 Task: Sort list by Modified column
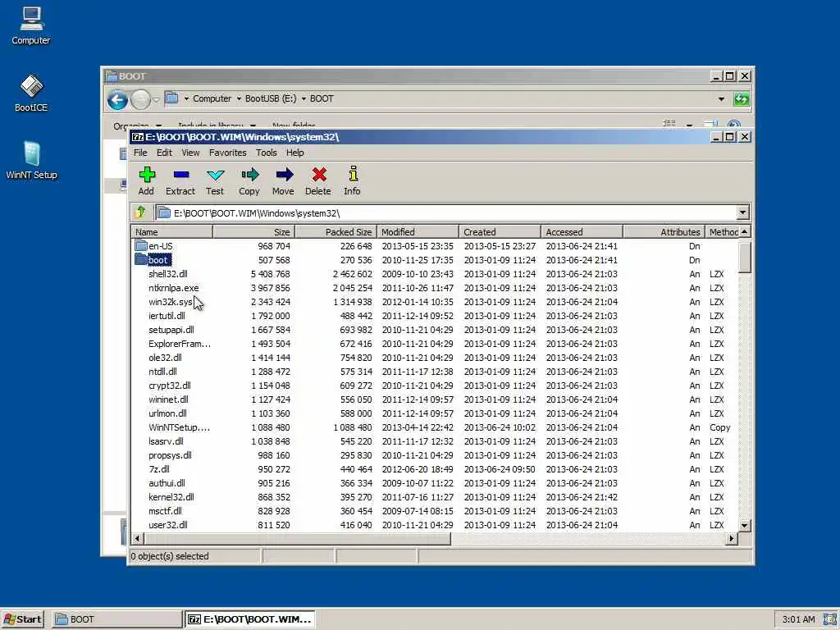418,232
